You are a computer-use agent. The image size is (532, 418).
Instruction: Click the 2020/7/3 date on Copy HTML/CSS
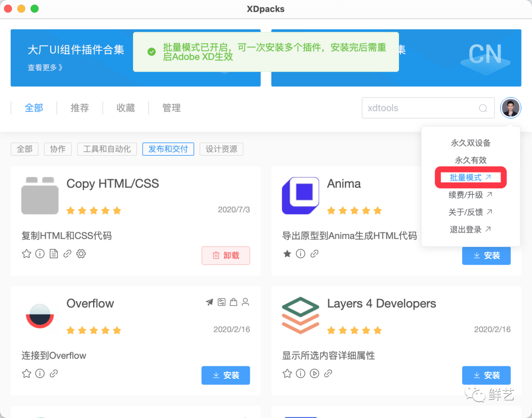coord(234,209)
